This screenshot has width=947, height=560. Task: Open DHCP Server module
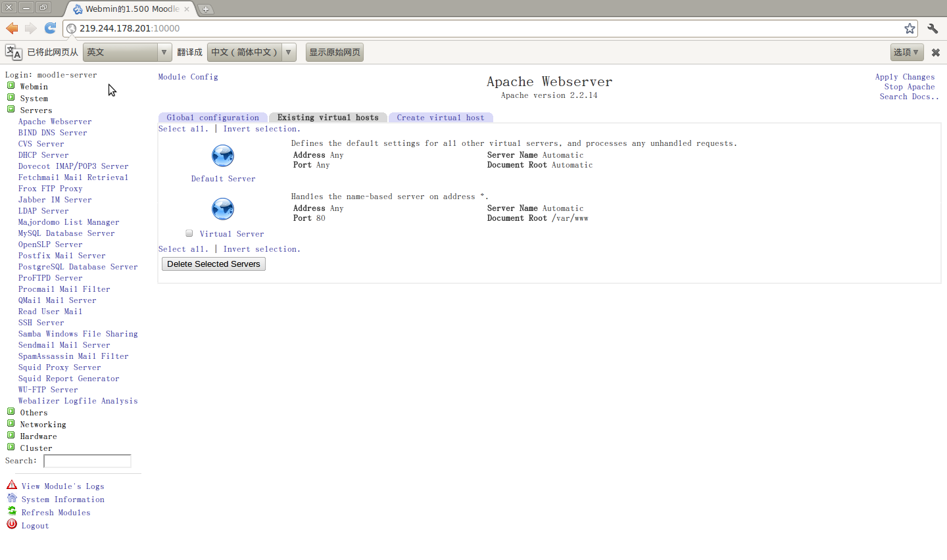tap(43, 155)
